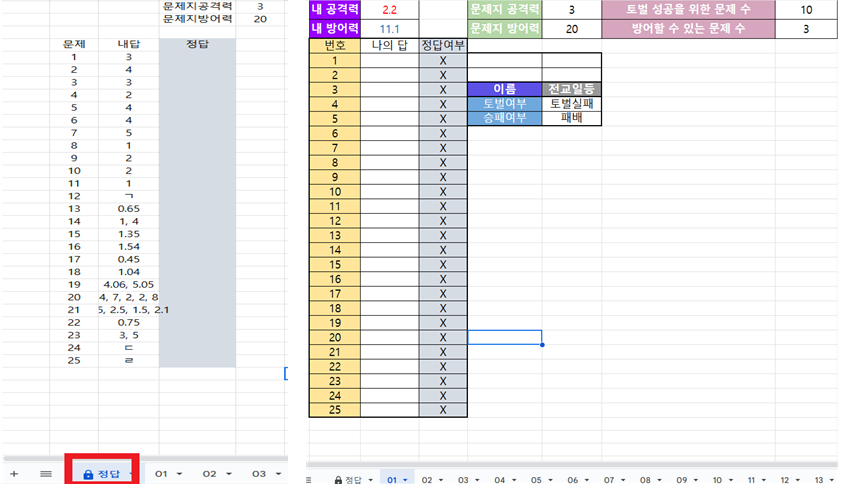Switch to the 13 sheet tab
The width and height of the screenshot is (850, 495).
819,480
